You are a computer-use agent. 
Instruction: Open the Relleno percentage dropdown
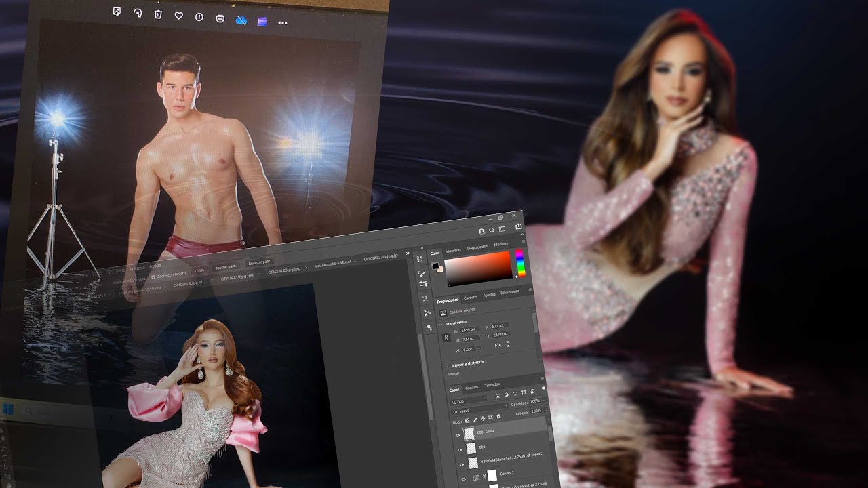(545, 410)
